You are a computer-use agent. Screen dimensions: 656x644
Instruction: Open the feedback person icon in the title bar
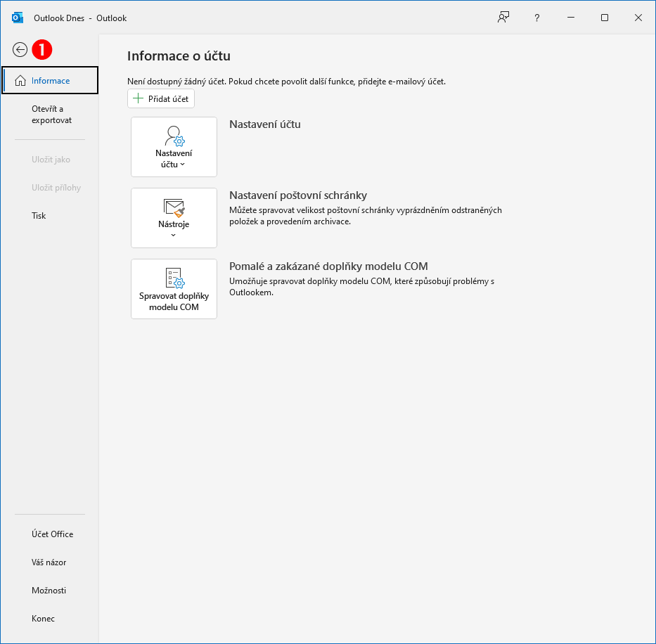coord(503,18)
